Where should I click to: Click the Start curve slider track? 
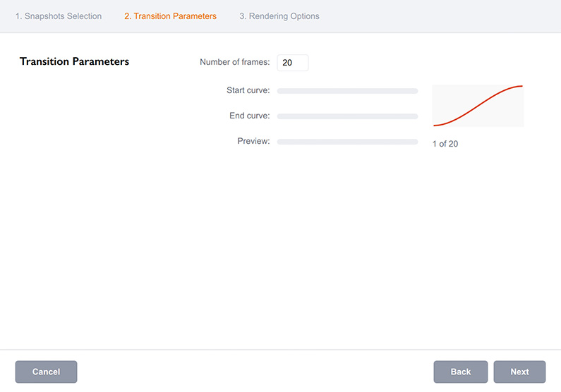347,91
